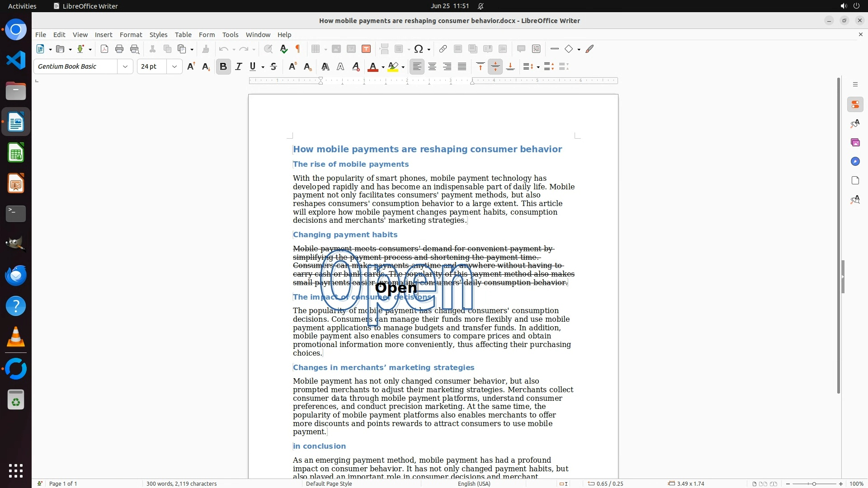
Task: Click Default Page Style in status bar
Action: [329, 483]
